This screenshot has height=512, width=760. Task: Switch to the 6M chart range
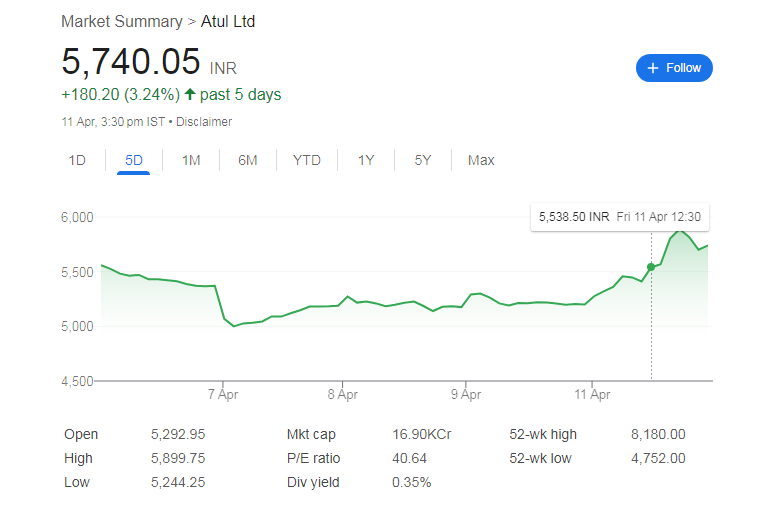coord(248,160)
